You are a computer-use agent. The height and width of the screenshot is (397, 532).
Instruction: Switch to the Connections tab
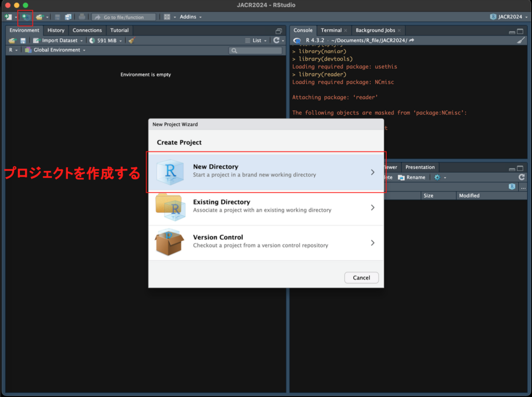click(x=87, y=30)
